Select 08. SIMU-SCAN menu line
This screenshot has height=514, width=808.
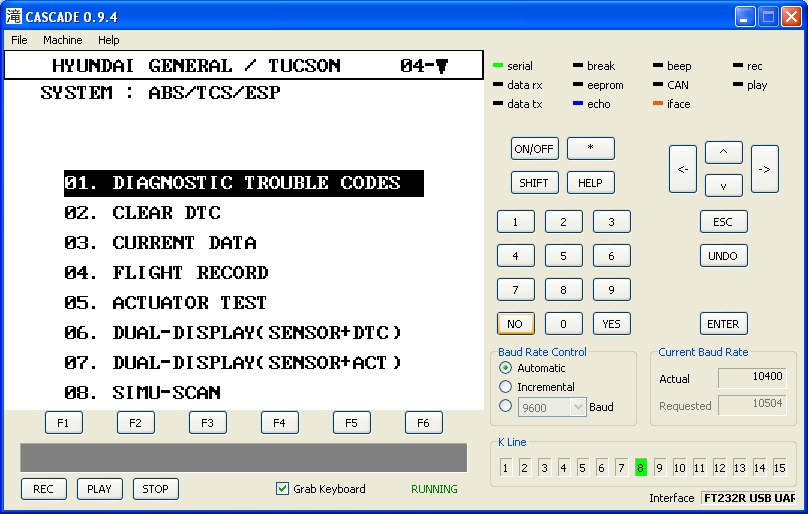coord(142,393)
